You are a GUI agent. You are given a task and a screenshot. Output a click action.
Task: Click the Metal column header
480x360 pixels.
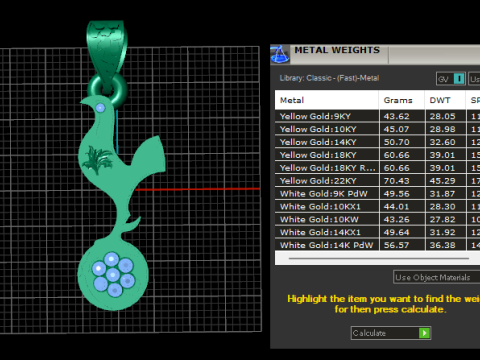(327, 100)
